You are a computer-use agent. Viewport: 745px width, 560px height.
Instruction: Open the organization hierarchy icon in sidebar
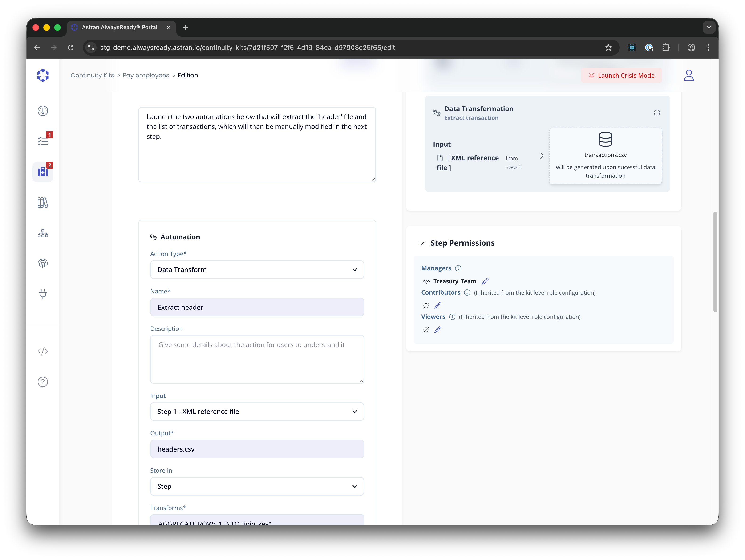coord(43,233)
